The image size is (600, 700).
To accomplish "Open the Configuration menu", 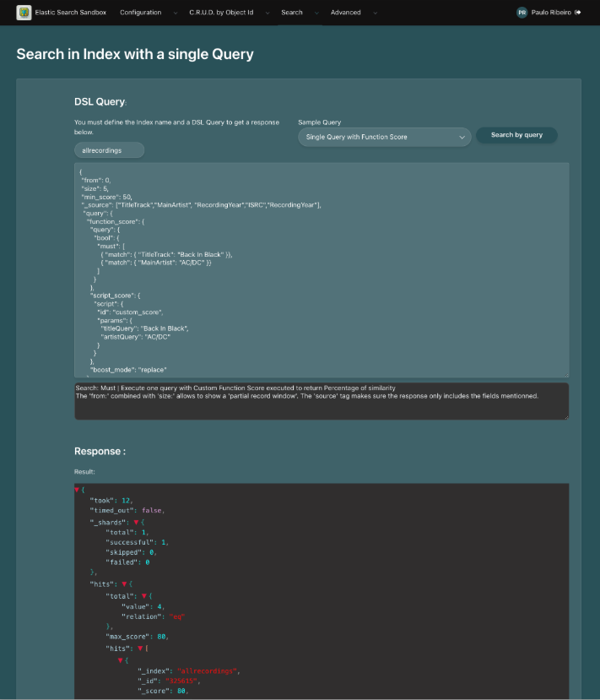I will click(141, 13).
